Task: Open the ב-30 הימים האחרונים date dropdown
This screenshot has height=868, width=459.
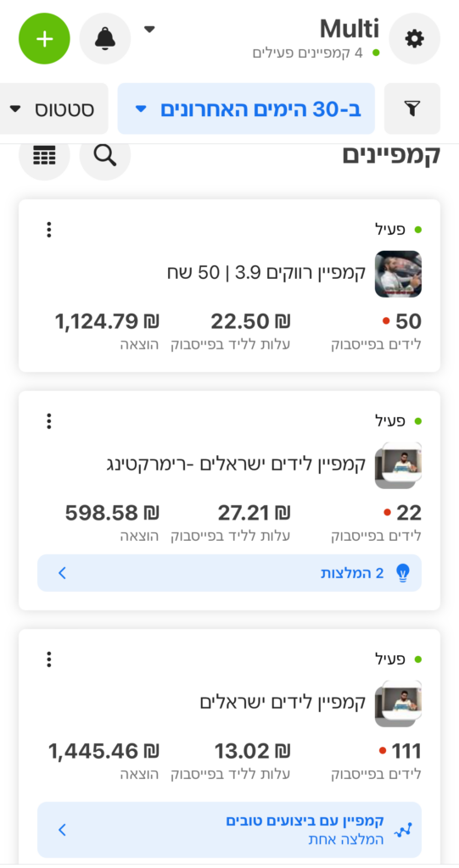Action: coord(246,109)
